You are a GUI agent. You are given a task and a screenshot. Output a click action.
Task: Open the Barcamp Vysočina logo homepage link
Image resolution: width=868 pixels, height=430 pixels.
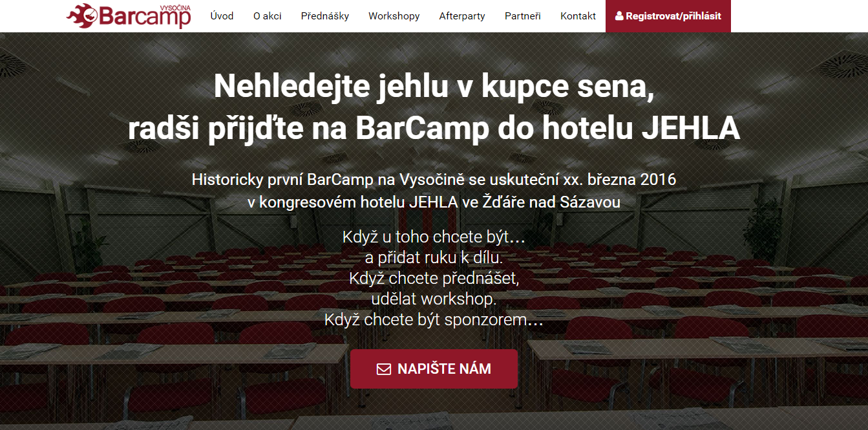[129, 16]
